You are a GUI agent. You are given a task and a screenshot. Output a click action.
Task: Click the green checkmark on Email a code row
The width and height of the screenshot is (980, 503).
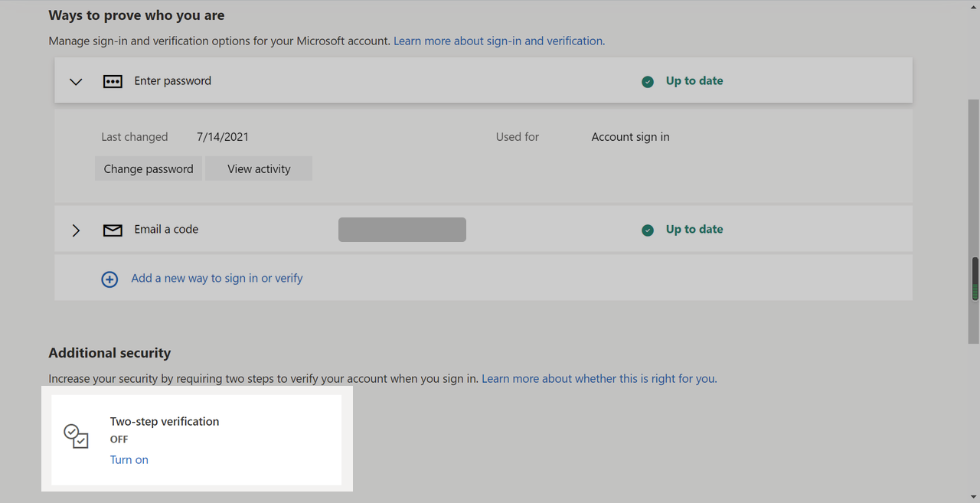648,230
